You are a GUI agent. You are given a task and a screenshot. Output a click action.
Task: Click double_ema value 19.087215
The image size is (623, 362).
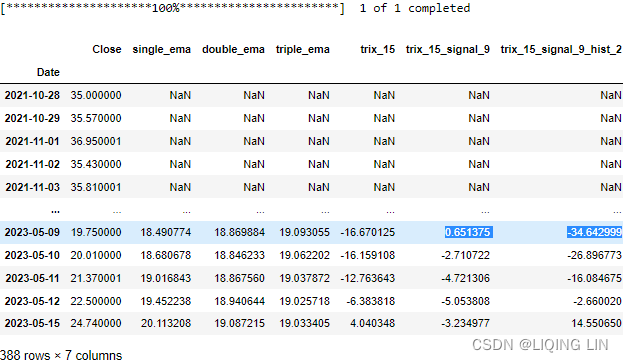tap(240, 323)
